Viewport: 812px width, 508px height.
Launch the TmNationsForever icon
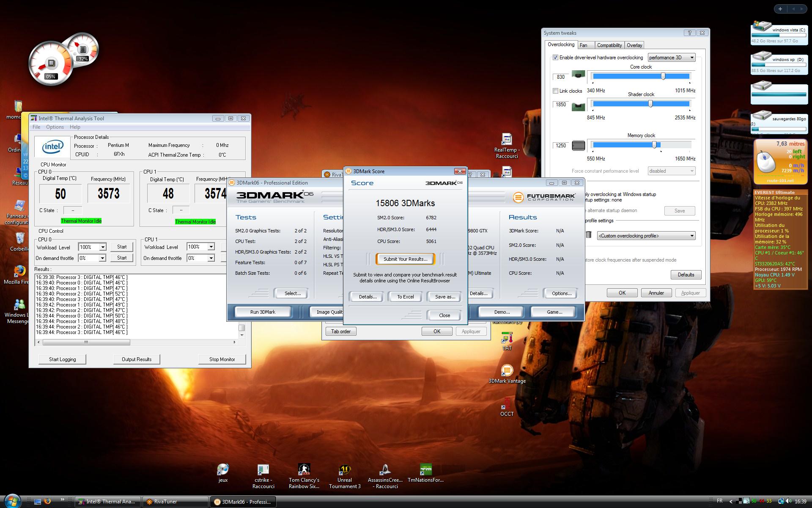425,473
